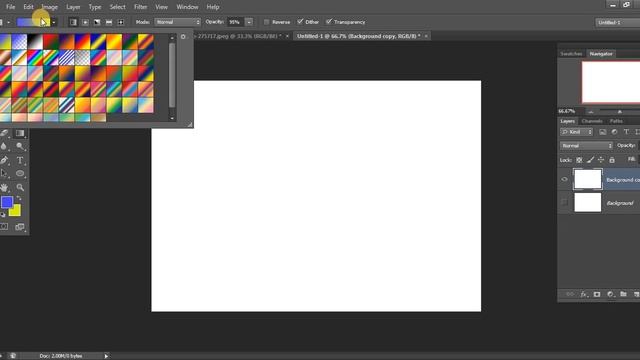Toggle Quick Mask mode

click(4, 227)
